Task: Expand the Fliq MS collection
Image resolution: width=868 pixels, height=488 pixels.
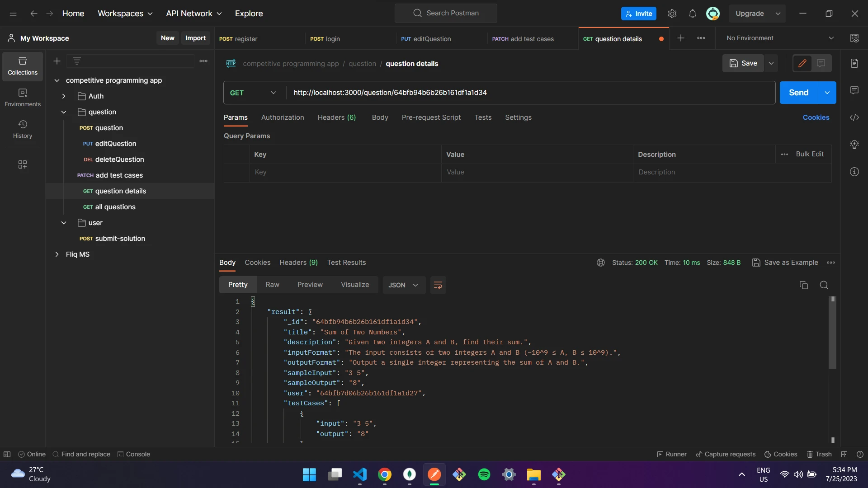Action: tap(57, 254)
